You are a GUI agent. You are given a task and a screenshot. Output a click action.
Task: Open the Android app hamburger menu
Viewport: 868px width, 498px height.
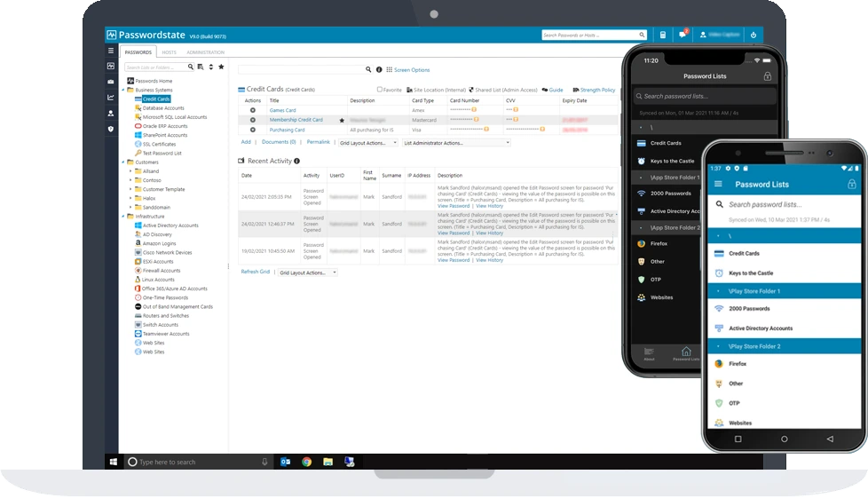(x=718, y=184)
